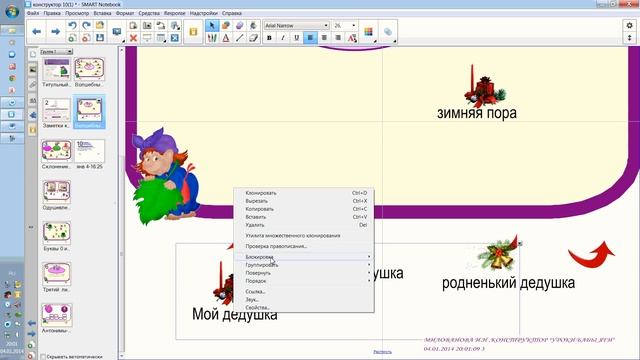Save file with the floppy disk icon
This screenshot has width=640, height=360.
[x=100, y=38]
